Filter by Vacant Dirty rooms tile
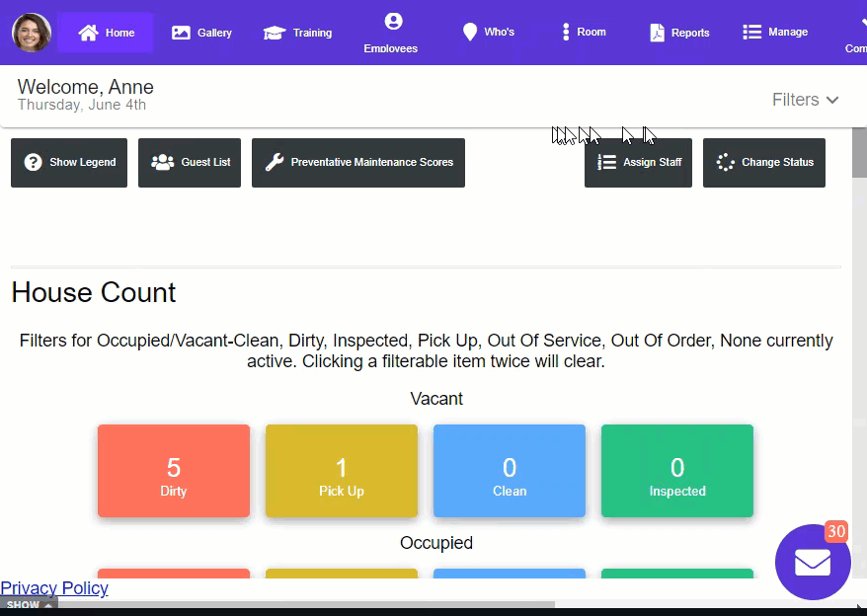Viewport: 867px width, 616px height. click(x=174, y=471)
